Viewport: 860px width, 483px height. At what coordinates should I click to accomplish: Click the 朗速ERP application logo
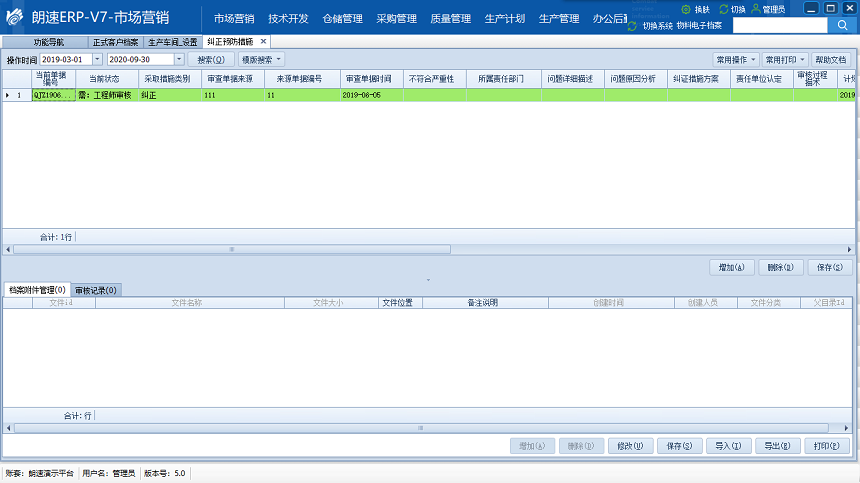tap(17, 19)
